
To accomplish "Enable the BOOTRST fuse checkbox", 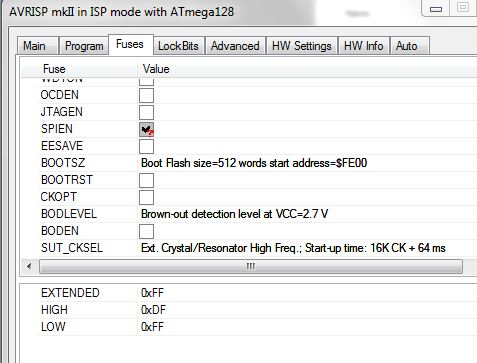I will click(146, 180).
